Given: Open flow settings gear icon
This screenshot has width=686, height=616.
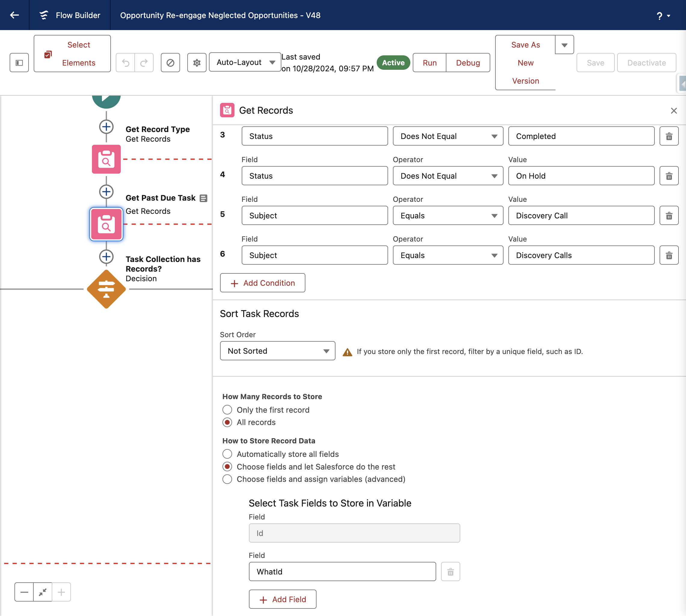Looking at the screenshot, I should click(197, 63).
